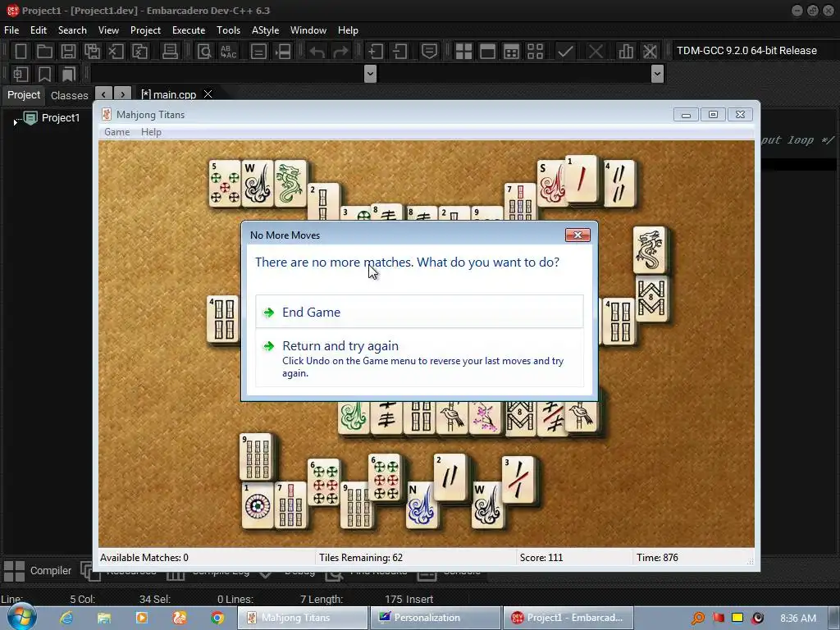Open the Game menu in Mahjong Titans
The height and width of the screenshot is (630, 840).
116,132
